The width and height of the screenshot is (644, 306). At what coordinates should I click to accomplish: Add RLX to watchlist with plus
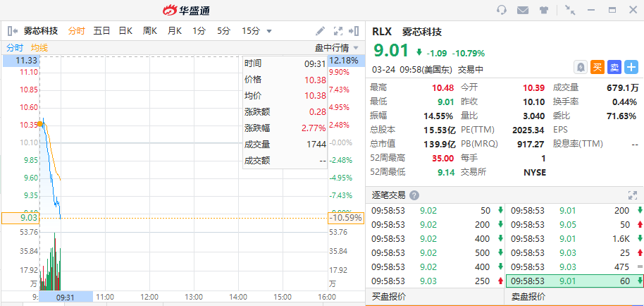point(631,67)
